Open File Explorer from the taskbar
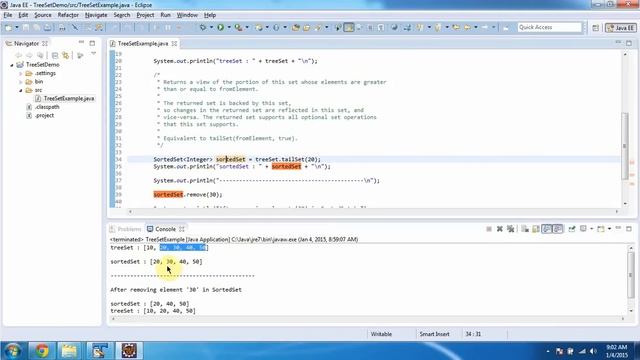Image resolution: width=640 pixels, height=360 pixels. (x=69, y=351)
